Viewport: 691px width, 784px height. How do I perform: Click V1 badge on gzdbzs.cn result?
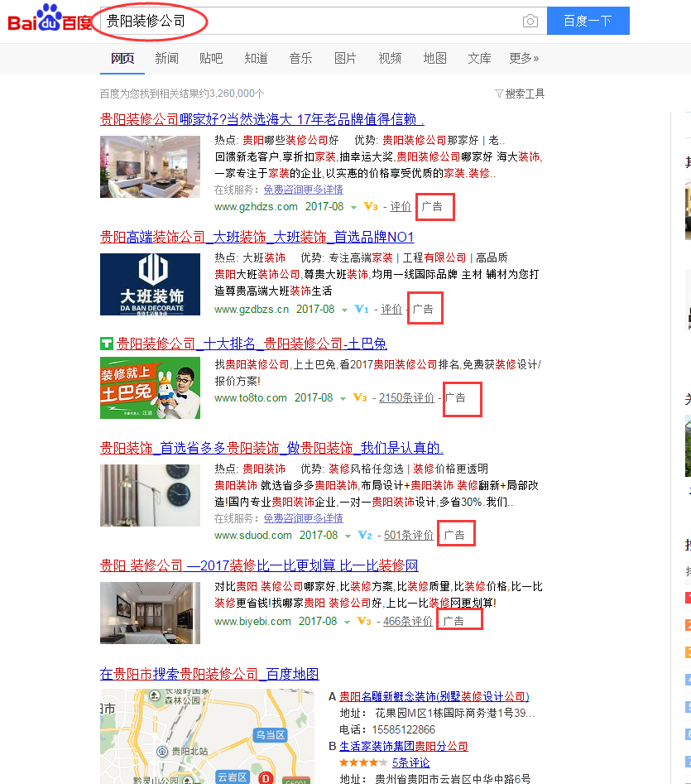362,310
